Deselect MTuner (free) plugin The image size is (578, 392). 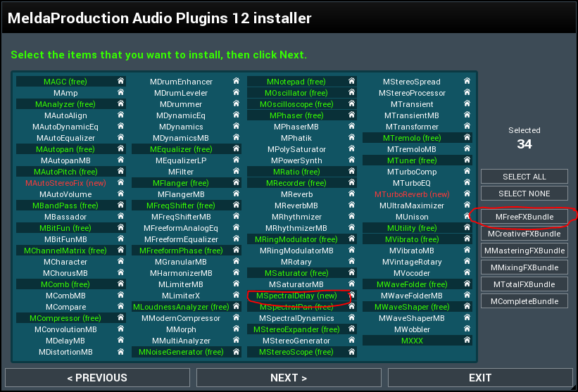point(411,160)
